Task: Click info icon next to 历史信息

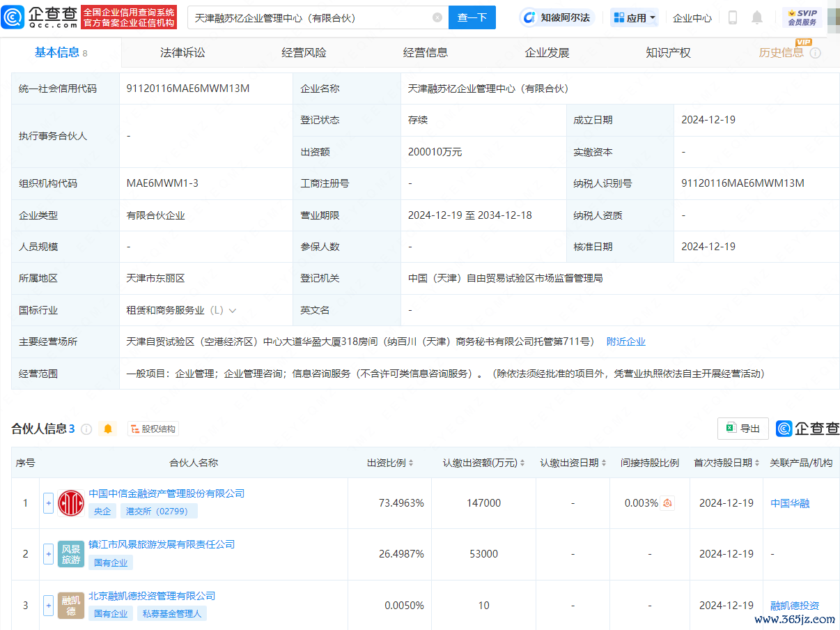Action: [x=815, y=53]
